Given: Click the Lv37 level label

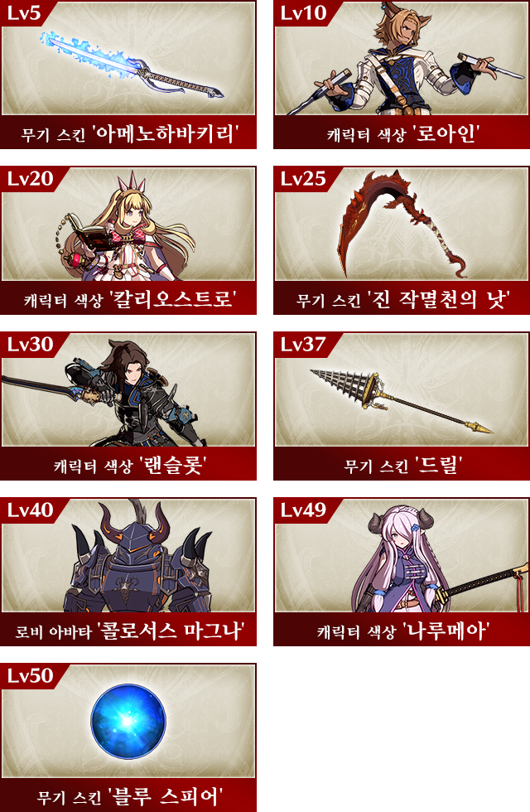Looking at the screenshot, I should (x=303, y=345).
